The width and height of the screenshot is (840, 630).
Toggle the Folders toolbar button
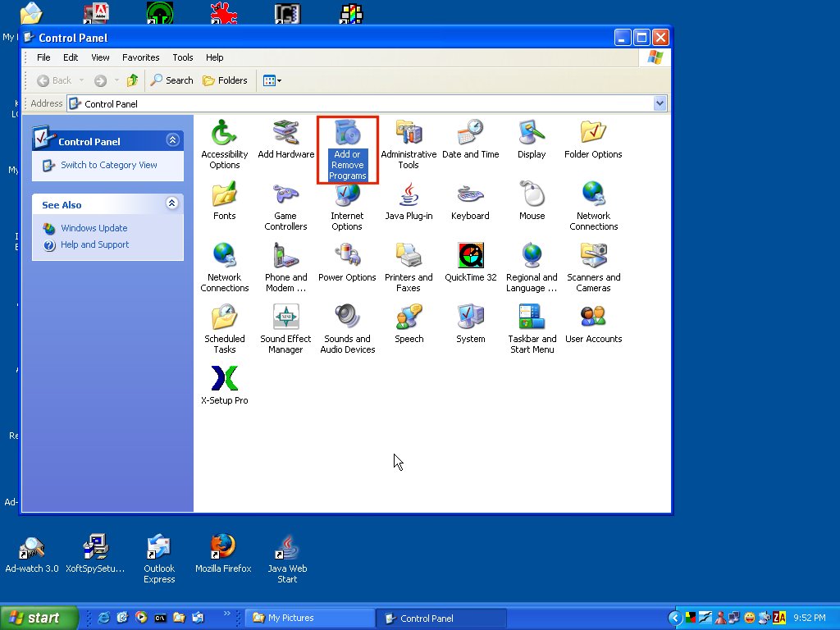click(x=225, y=80)
